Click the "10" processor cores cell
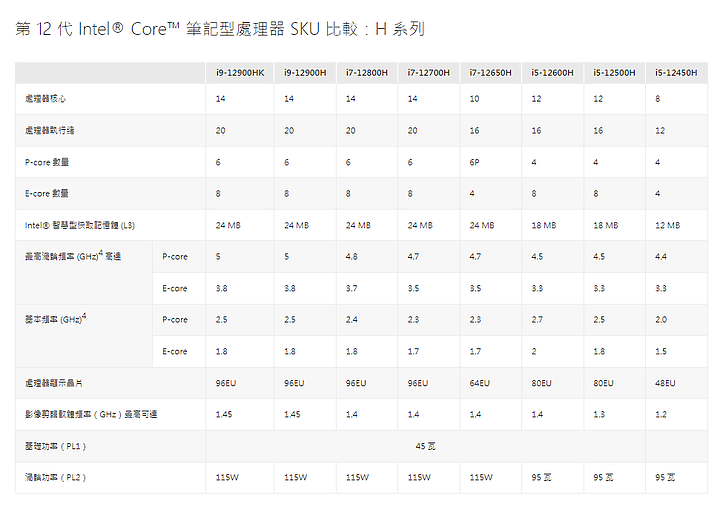The width and height of the screenshot is (720, 507). click(x=474, y=99)
